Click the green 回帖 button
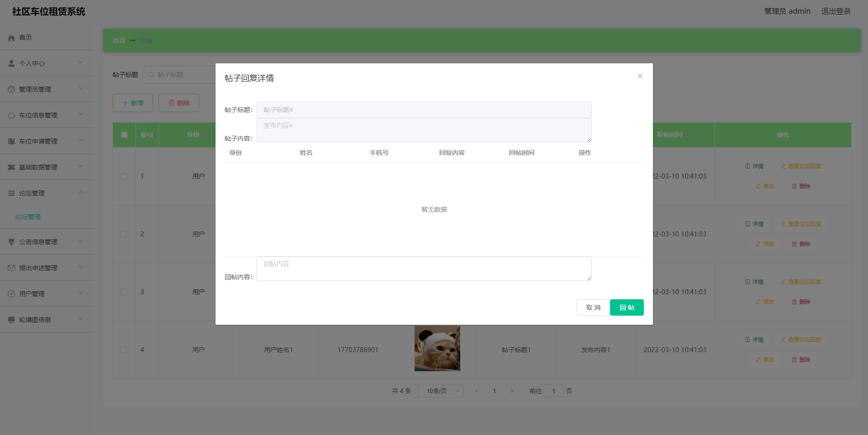Screen dimensions: 868x435 tap(627, 307)
